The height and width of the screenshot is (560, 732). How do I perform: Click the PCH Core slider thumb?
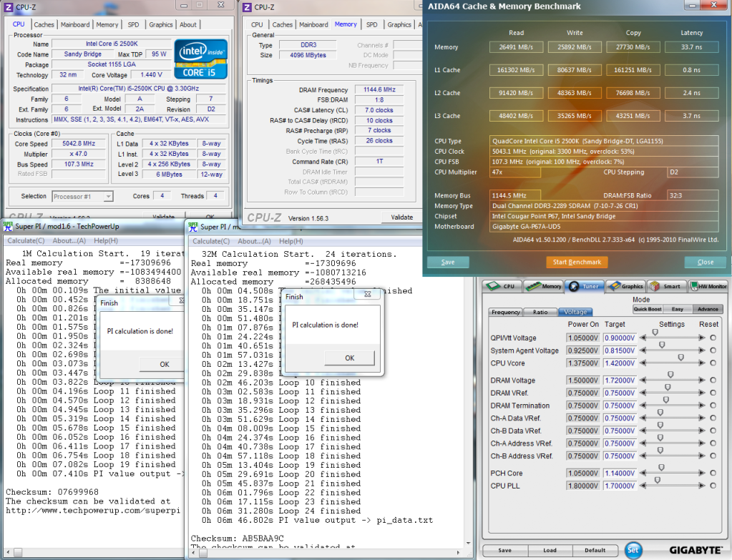coord(661,468)
